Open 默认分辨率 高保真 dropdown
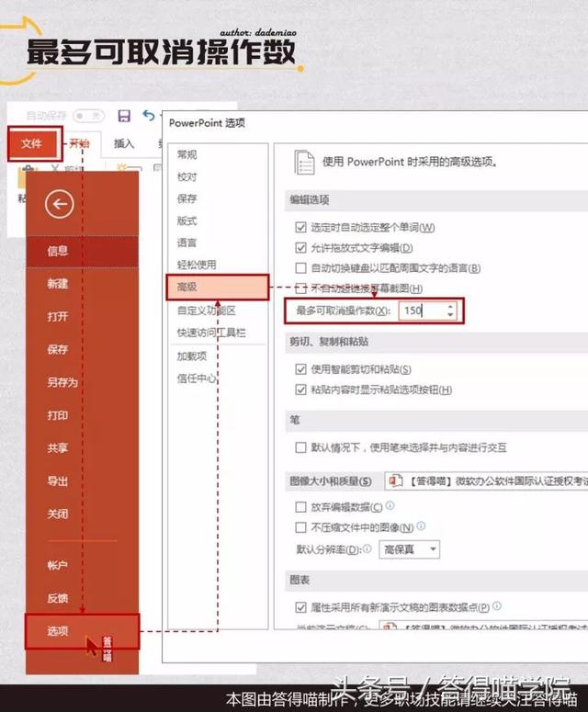The height and width of the screenshot is (712, 588). [x=409, y=550]
